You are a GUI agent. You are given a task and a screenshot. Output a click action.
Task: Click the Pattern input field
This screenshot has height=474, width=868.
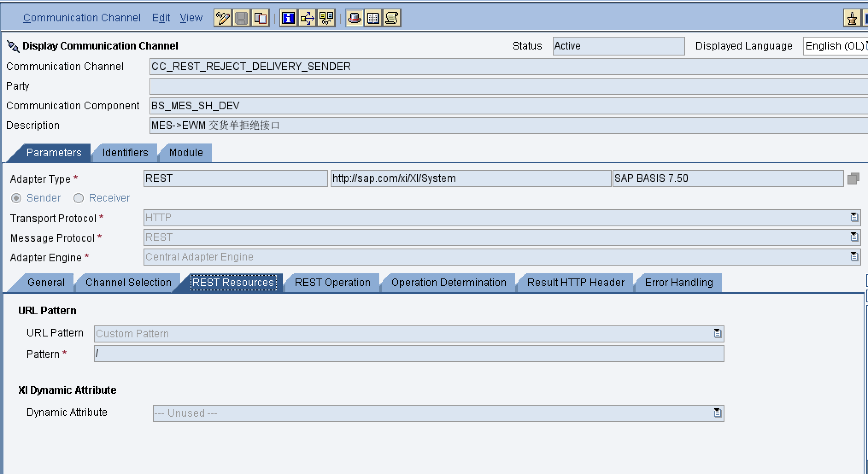[x=409, y=354]
